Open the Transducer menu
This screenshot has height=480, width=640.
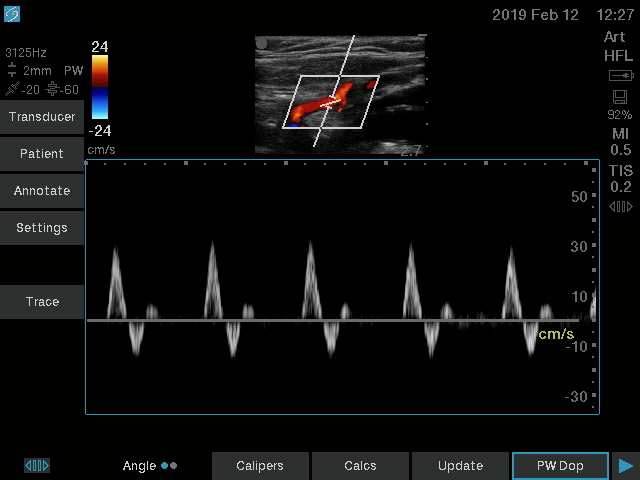[42, 117]
